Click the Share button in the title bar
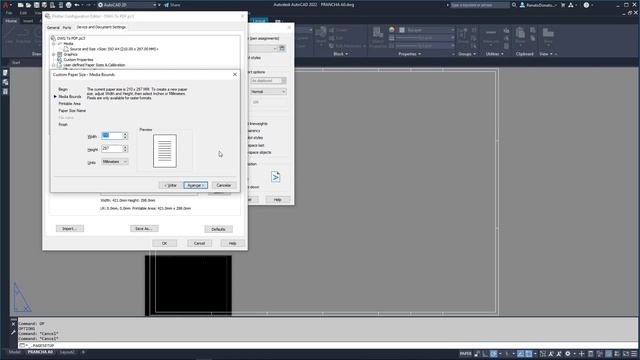 pyautogui.click(x=172, y=5)
